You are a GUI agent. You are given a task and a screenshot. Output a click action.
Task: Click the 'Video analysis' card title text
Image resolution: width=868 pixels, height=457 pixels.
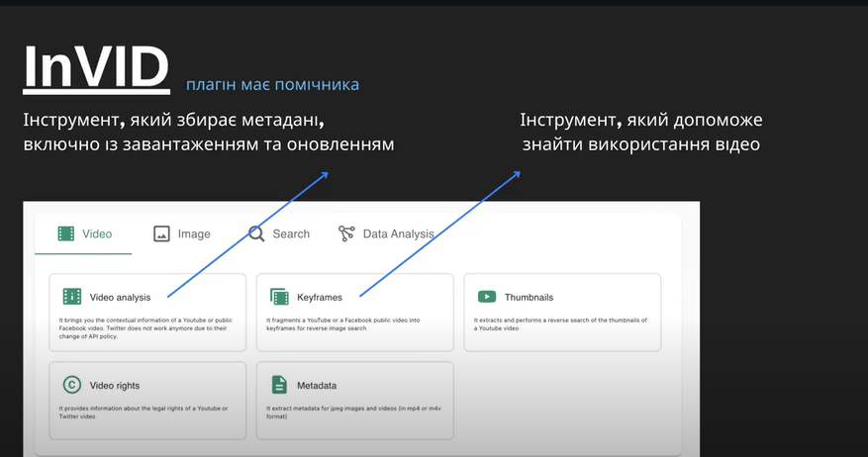(120, 298)
